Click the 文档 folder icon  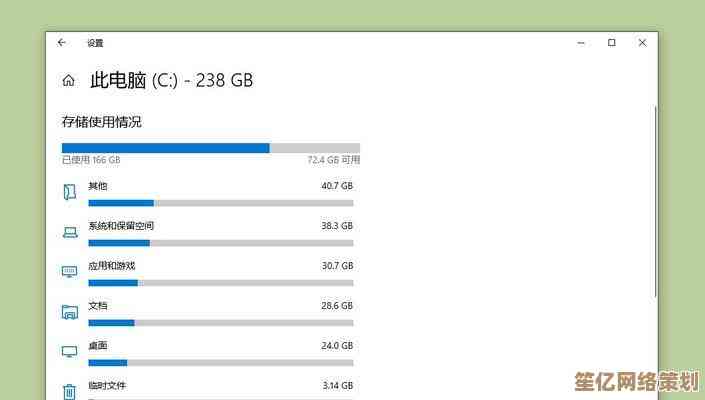(69, 311)
